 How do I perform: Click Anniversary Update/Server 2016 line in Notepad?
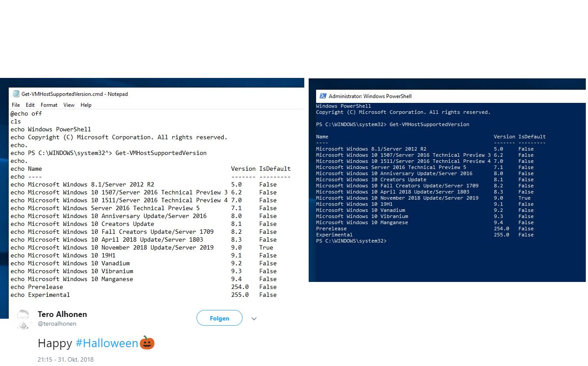[144, 216]
